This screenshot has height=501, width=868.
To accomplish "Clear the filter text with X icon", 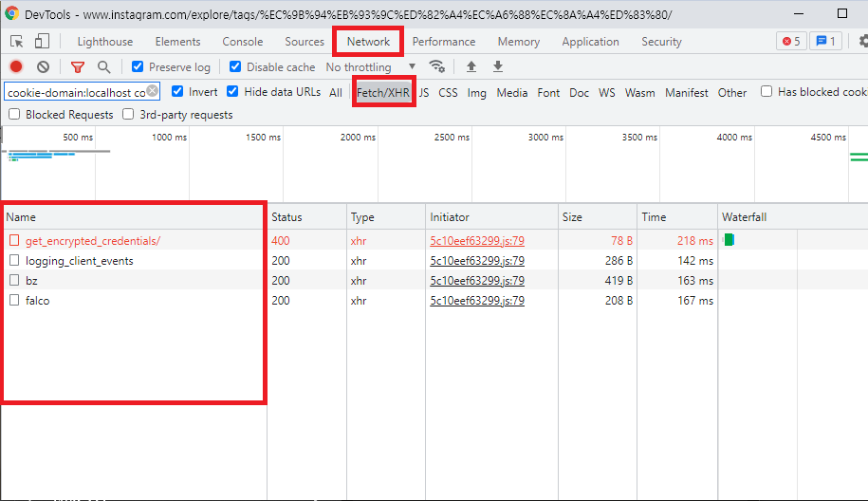I will 152,91.
